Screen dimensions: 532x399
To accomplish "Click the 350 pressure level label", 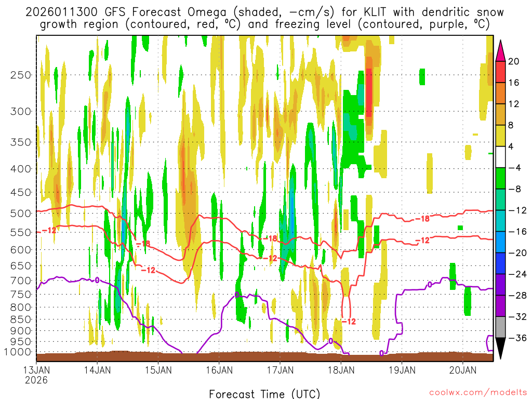I will 21,142.
